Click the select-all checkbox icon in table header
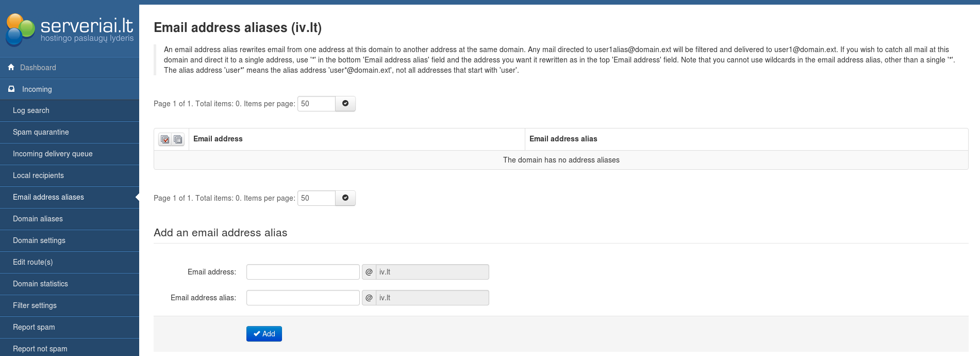Viewport: 980px width, 356px height. click(x=165, y=139)
